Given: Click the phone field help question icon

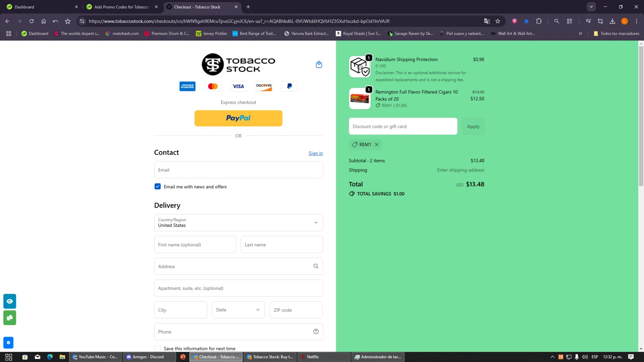Looking at the screenshot, I should coord(316,332).
